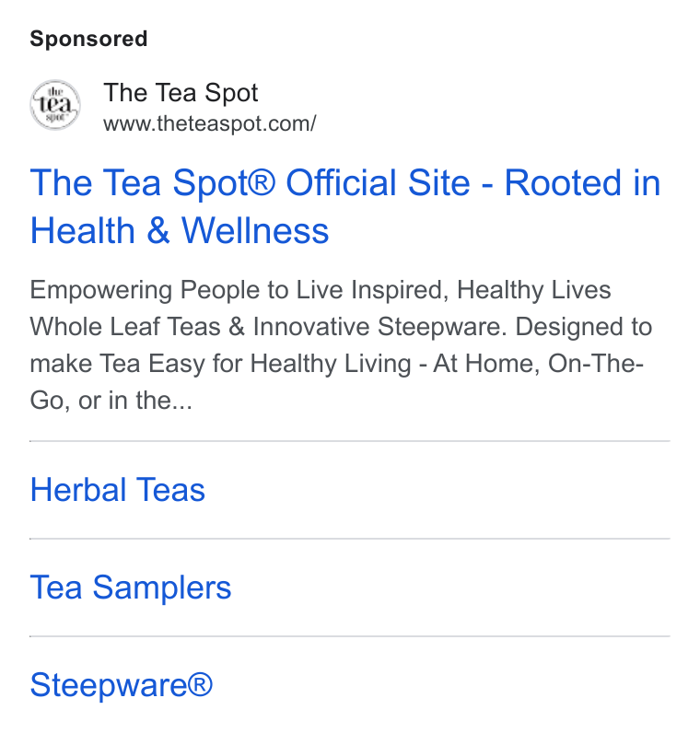Click the 'make Tea Easy for Healthy Living' line
The height and width of the screenshot is (733, 700).
click(220, 363)
